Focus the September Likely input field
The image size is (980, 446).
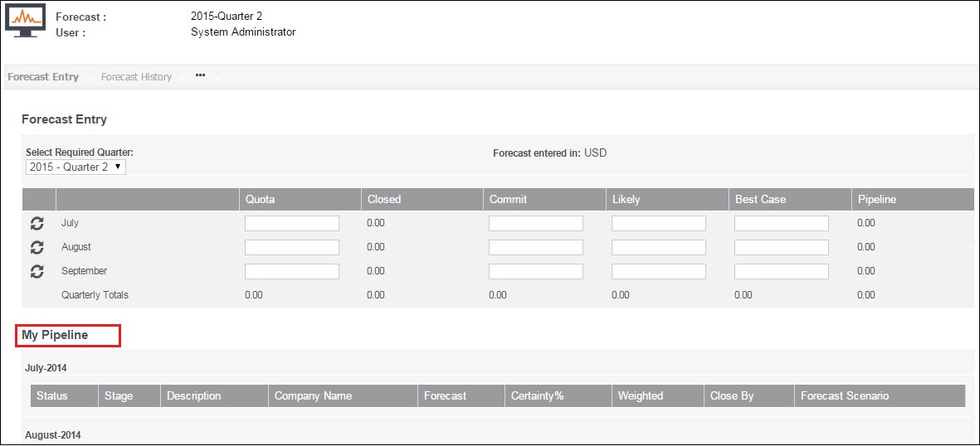click(659, 271)
